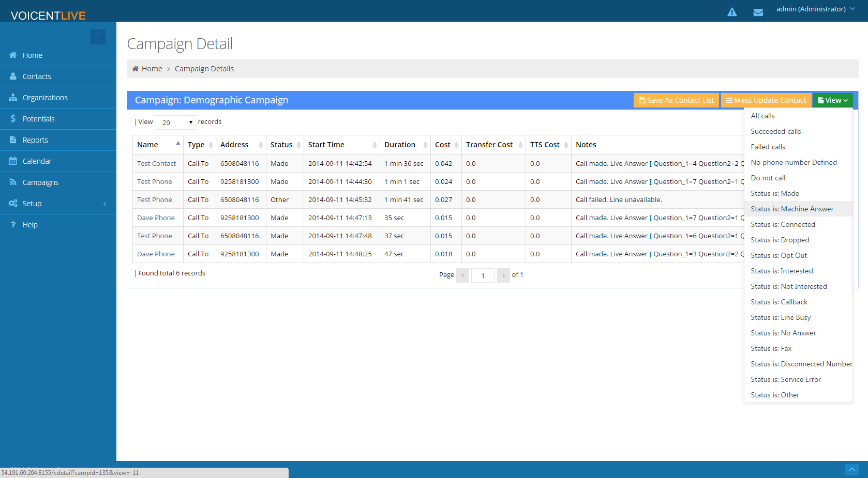This screenshot has height=478, width=868.
Task: Click Mass Update Contact button
Action: click(766, 100)
